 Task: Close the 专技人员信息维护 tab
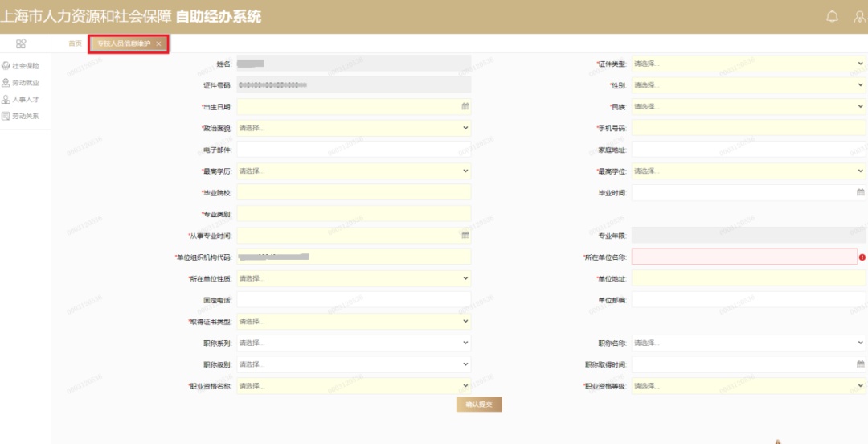tap(159, 43)
